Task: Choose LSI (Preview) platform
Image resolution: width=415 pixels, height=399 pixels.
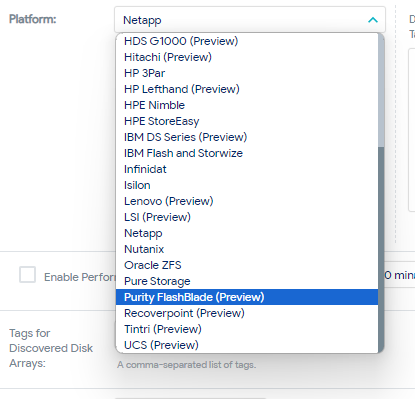Action: point(247,217)
